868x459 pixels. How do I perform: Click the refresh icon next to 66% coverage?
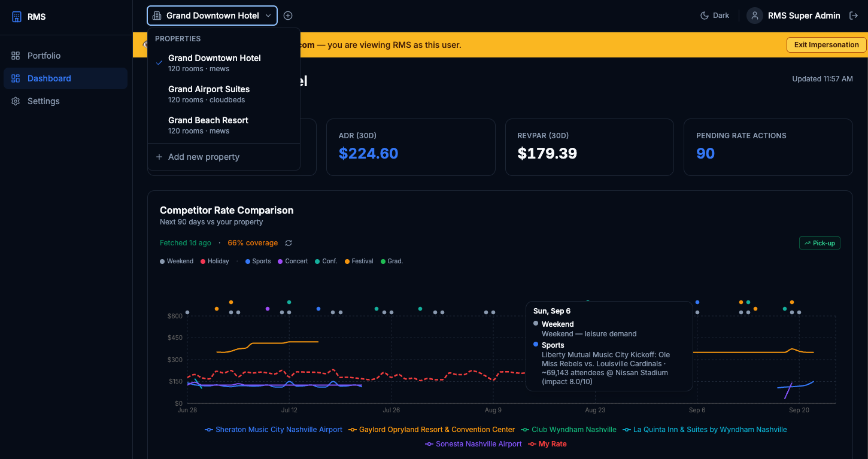pos(289,243)
